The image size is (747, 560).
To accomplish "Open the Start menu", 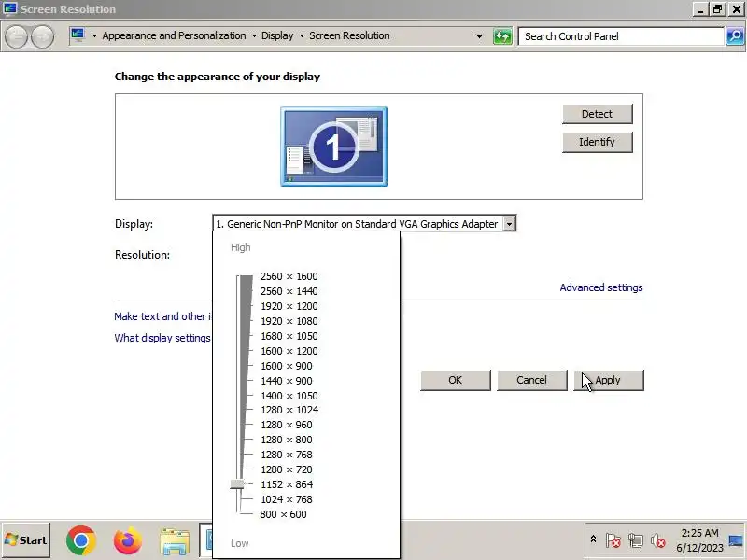I will click(26, 540).
